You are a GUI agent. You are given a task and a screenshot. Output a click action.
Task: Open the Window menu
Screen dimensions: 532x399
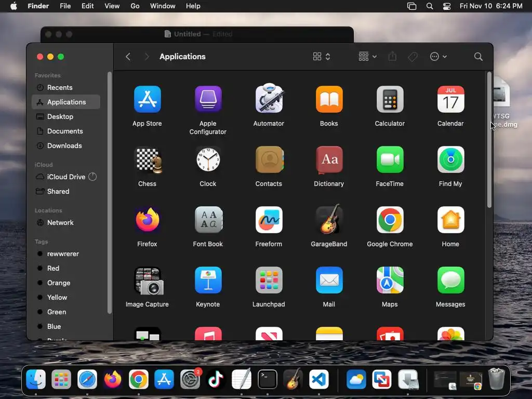163,6
